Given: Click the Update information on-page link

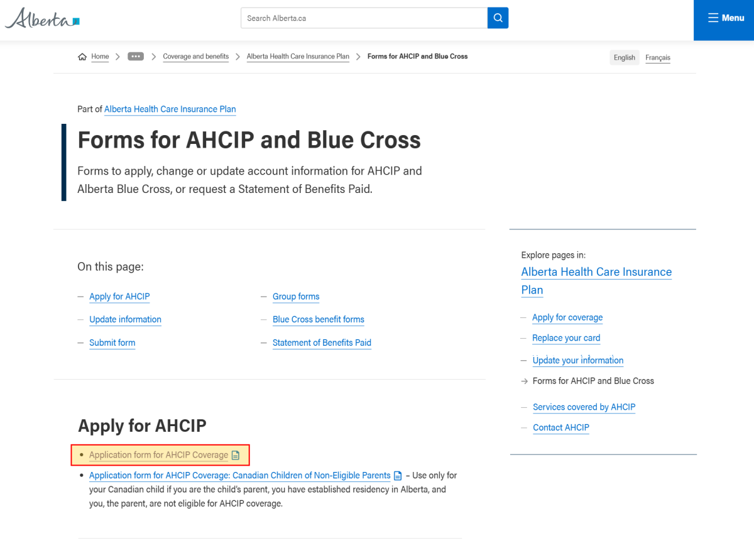Looking at the screenshot, I should pos(125,319).
